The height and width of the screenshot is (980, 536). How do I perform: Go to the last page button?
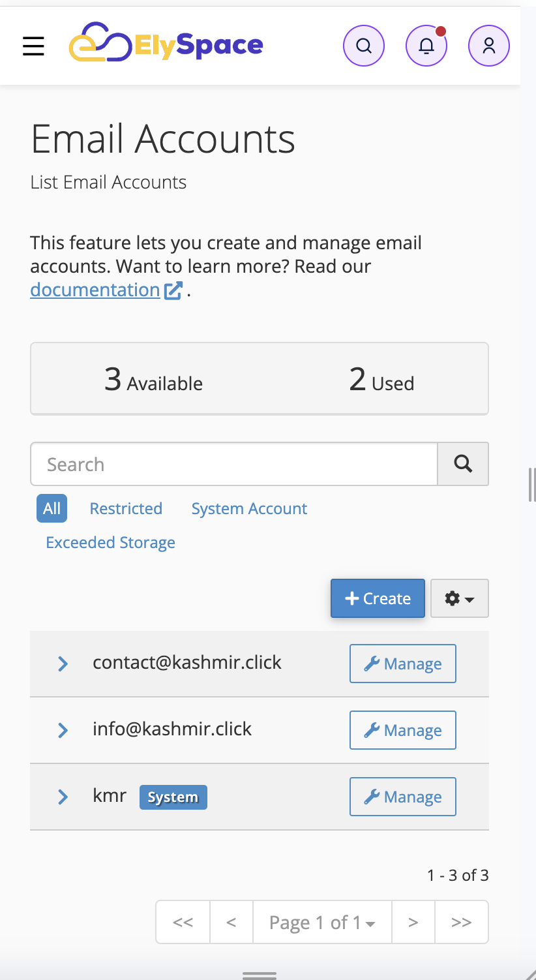[461, 922]
